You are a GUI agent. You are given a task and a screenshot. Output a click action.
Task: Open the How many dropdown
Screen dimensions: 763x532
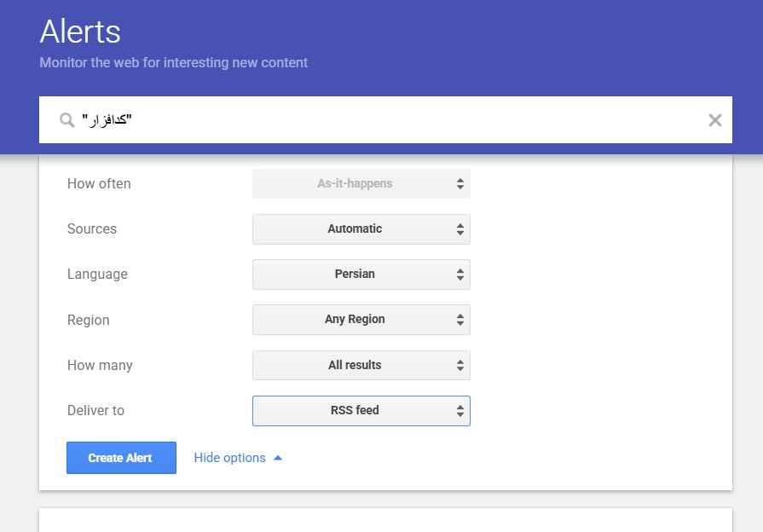pos(361,365)
